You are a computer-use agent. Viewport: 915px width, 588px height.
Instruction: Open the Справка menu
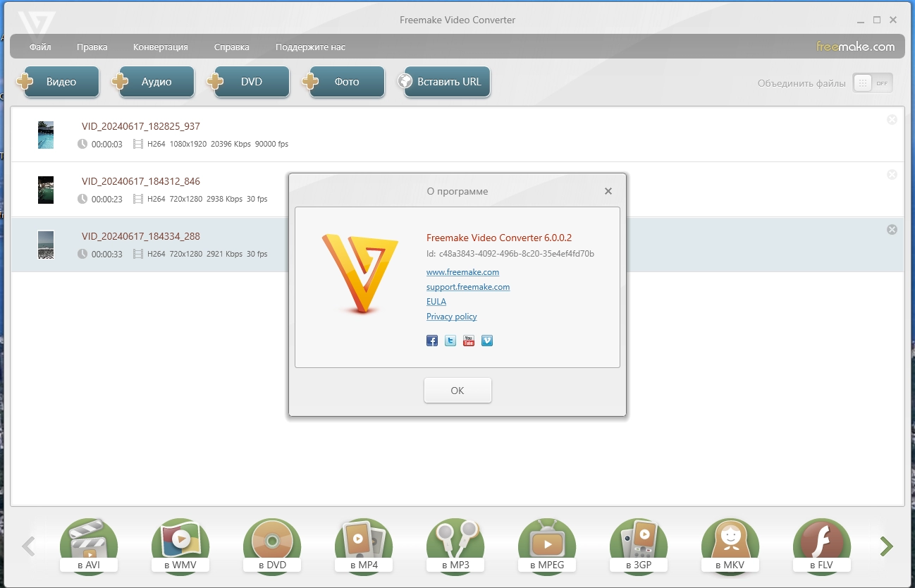[232, 47]
